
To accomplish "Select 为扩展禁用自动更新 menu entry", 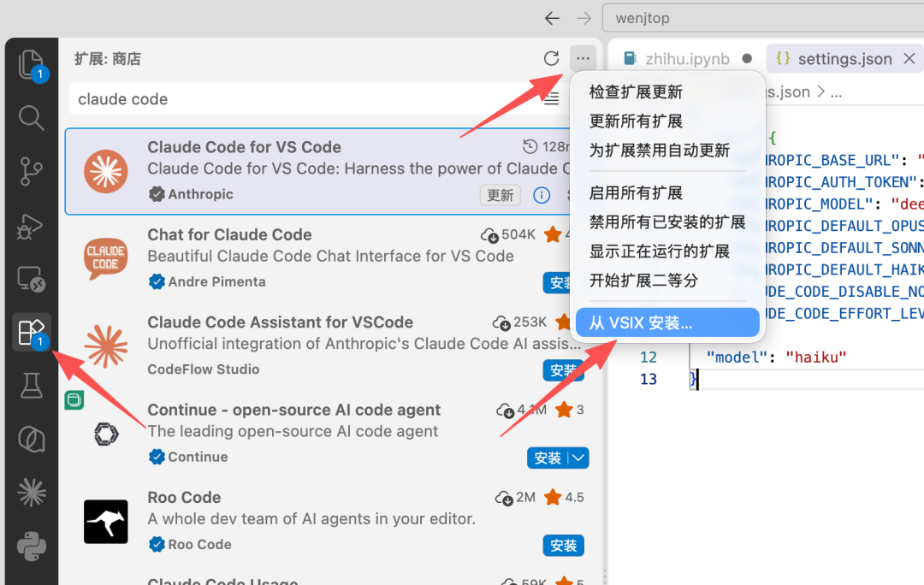I will (x=667, y=151).
